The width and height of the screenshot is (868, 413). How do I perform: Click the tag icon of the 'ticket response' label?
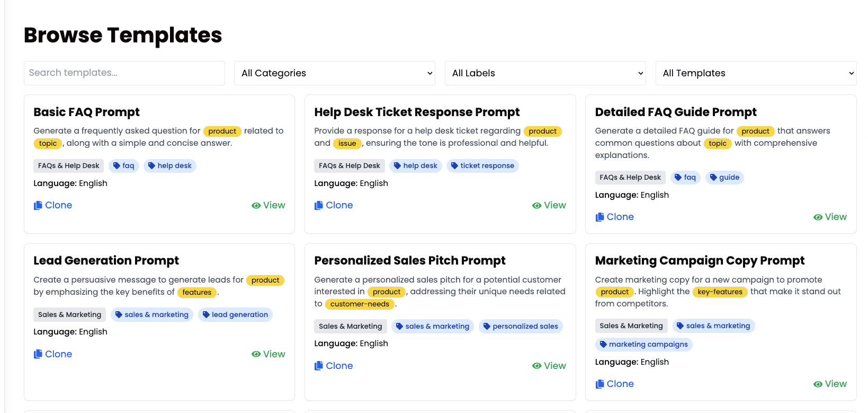point(454,166)
